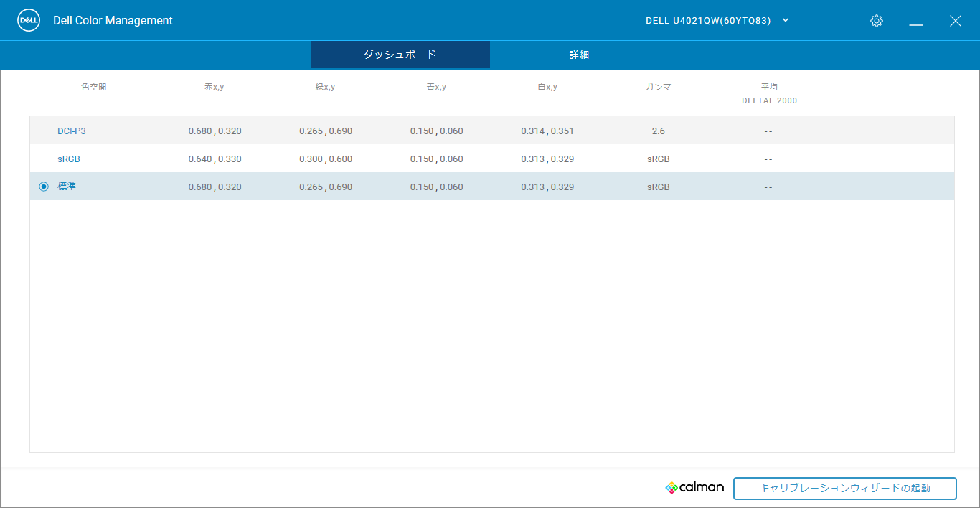Click sRGB row DeltaE value "--"

(768, 159)
